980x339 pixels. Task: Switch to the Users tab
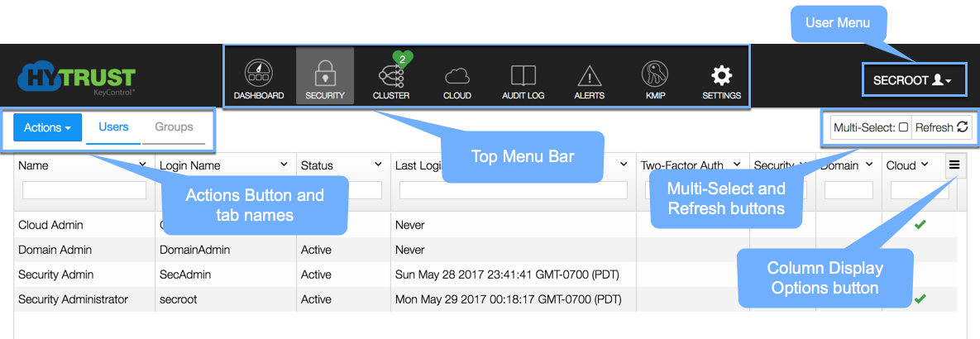(x=114, y=127)
